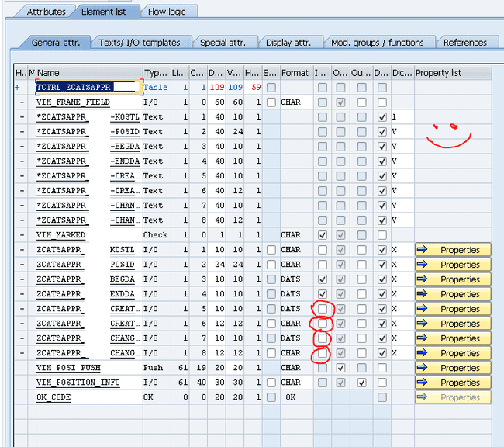
Task: Click the Push type cell
Action: pos(157,368)
